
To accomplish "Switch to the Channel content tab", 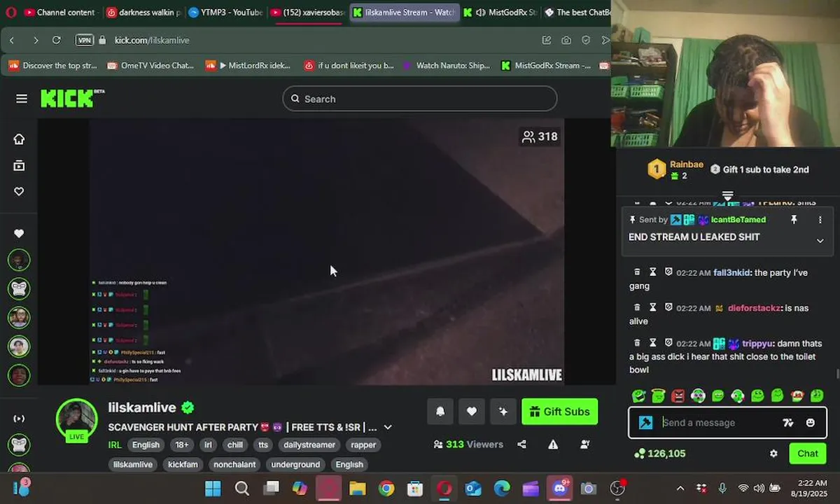I will 60,12.
